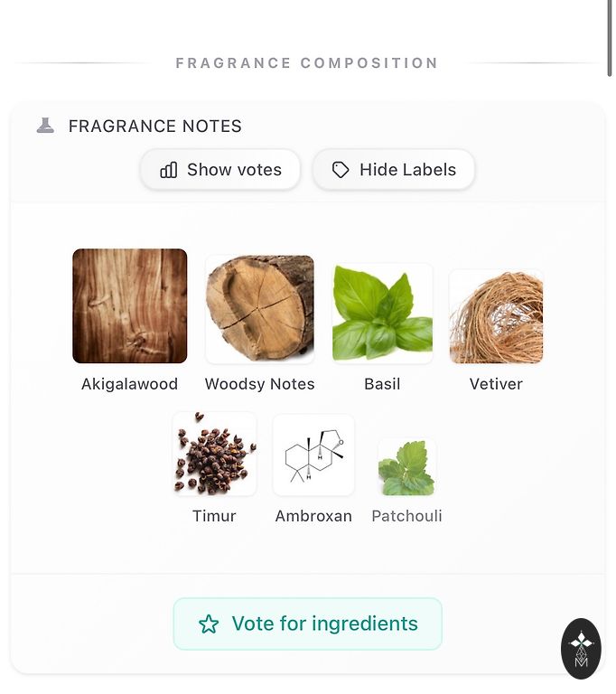
Task: Select the Woodsy Notes log image
Action: 260,308
